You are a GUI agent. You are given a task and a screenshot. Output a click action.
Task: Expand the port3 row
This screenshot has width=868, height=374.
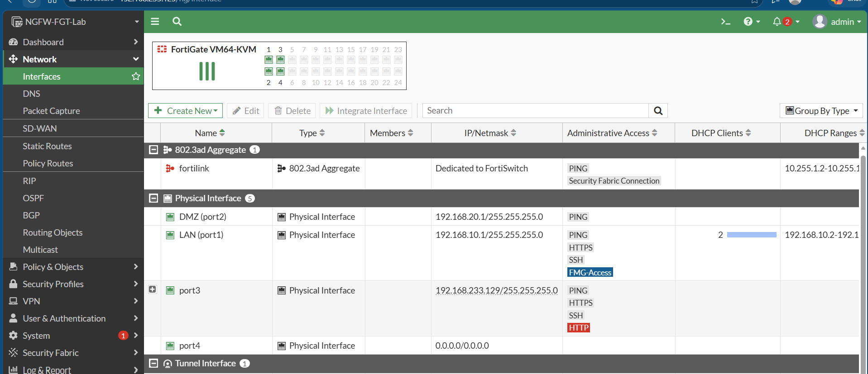click(x=153, y=289)
